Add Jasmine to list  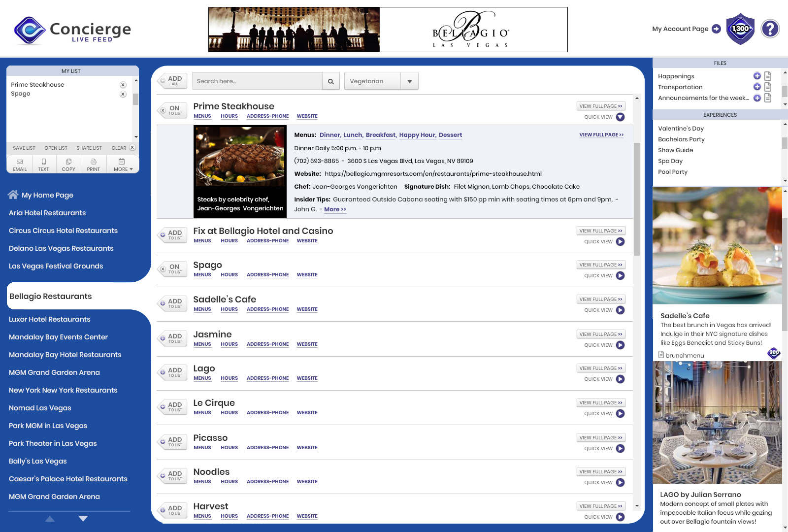172,338
